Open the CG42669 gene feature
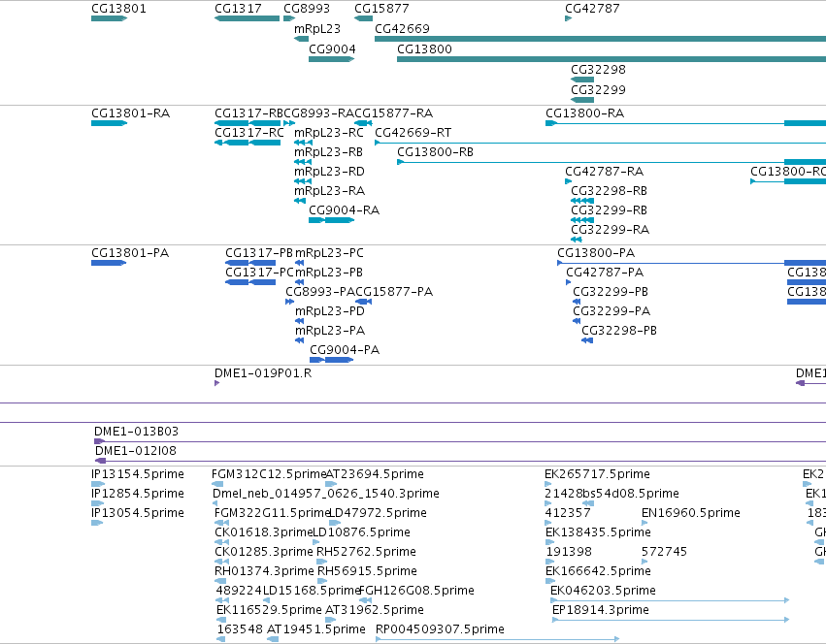The image size is (826, 644). tap(600, 39)
